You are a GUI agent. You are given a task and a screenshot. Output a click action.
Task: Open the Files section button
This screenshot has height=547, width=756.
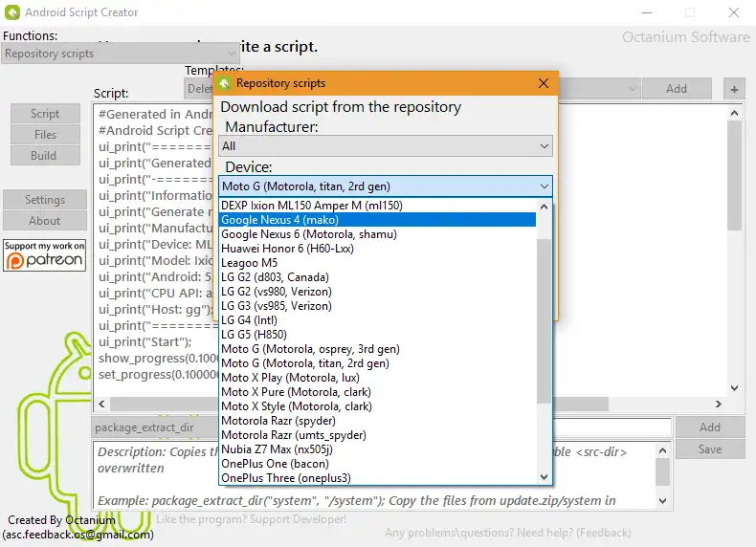[x=45, y=135]
